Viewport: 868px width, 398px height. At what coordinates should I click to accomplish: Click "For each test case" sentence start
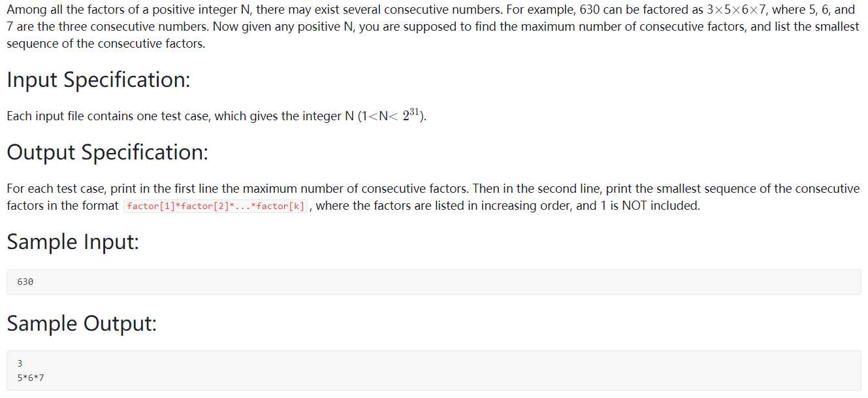click(x=57, y=189)
